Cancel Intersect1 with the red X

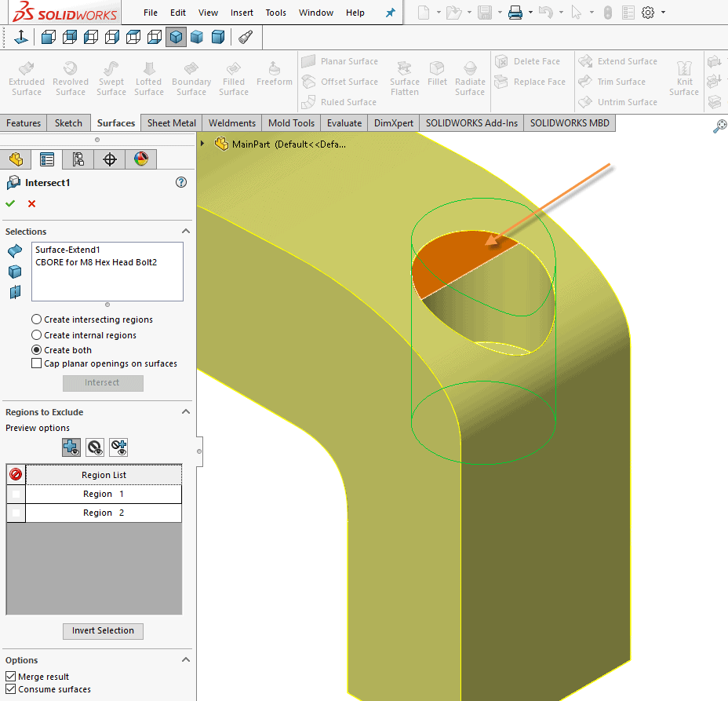point(31,203)
